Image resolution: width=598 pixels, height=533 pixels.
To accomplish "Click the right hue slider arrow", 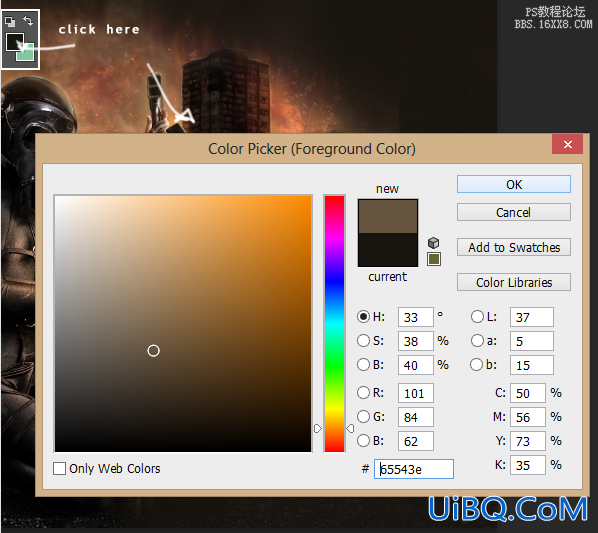I will pos(350,429).
